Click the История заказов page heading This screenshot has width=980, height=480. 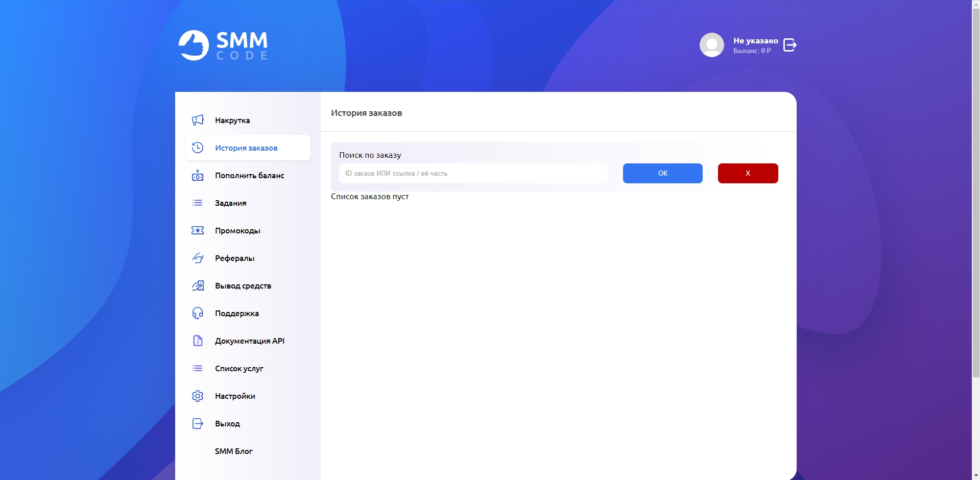tap(366, 113)
